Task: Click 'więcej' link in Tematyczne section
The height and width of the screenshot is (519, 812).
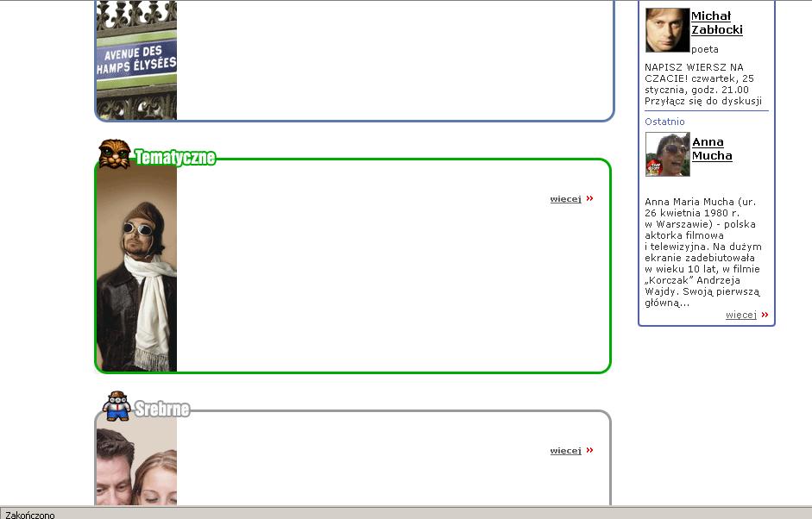Action: (565, 199)
